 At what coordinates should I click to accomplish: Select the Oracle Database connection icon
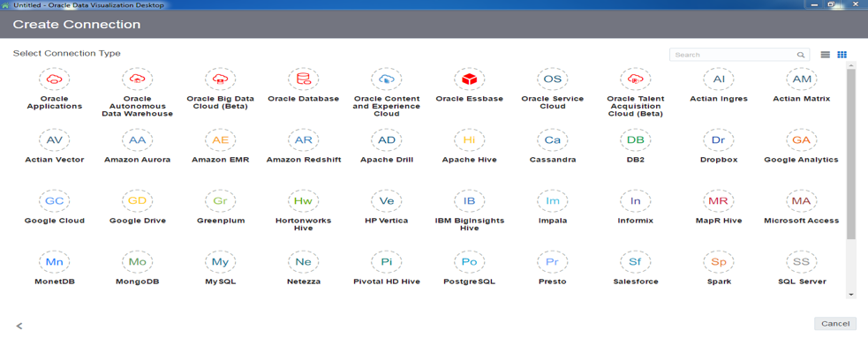coord(304,79)
